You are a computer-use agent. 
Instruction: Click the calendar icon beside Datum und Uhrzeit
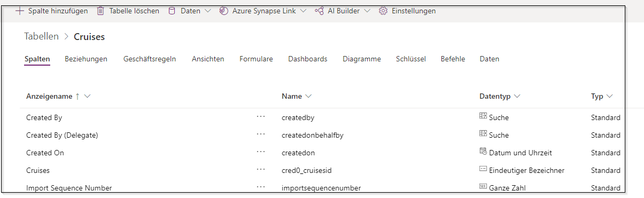tap(483, 152)
